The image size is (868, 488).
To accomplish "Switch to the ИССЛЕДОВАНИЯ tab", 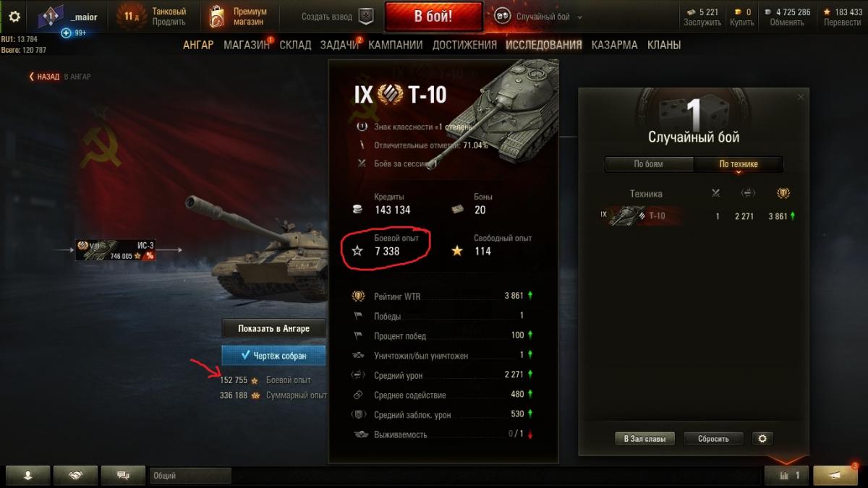I will pos(543,45).
